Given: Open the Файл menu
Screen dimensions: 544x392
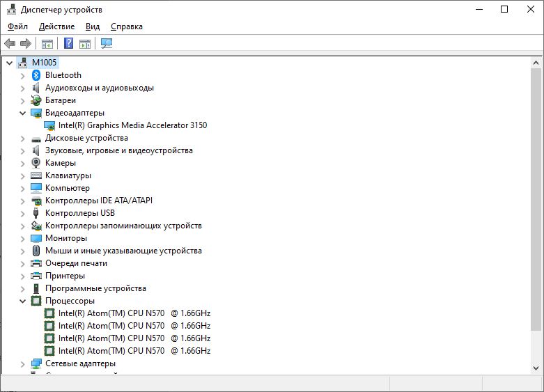Looking at the screenshot, I should click(17, 26).
